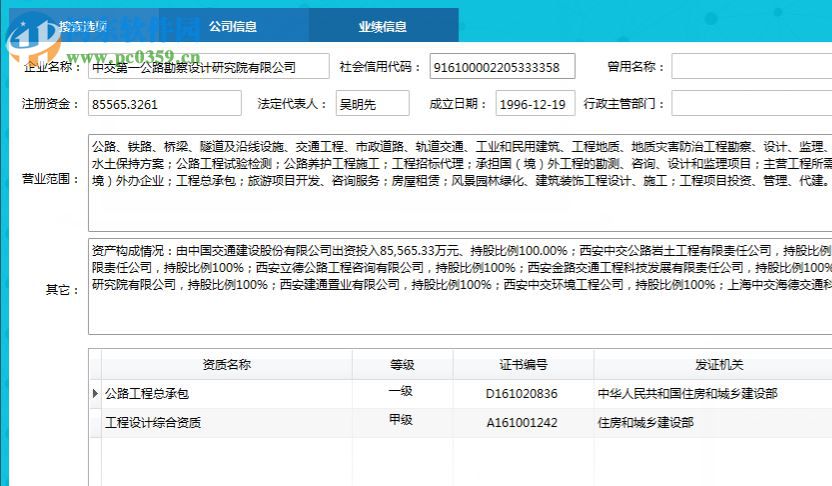Select certificate number A161001242
832x486 pixels.
tap(523, 423)
